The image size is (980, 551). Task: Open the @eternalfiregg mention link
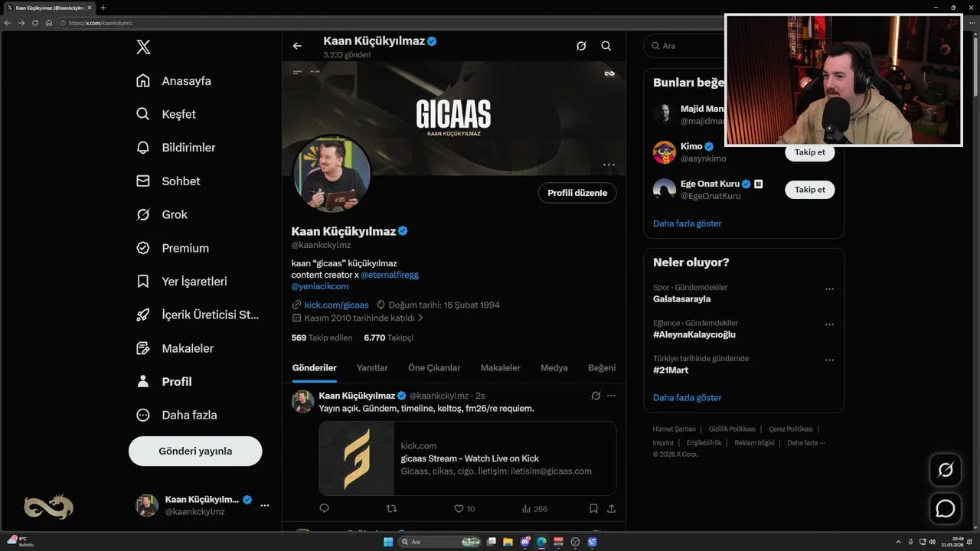390,275
